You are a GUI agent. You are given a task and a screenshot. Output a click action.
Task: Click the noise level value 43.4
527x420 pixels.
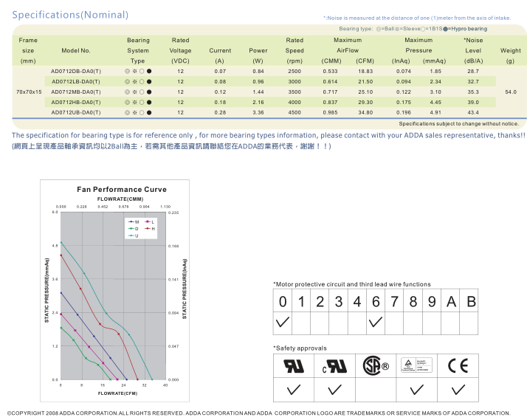click(473, 112)
